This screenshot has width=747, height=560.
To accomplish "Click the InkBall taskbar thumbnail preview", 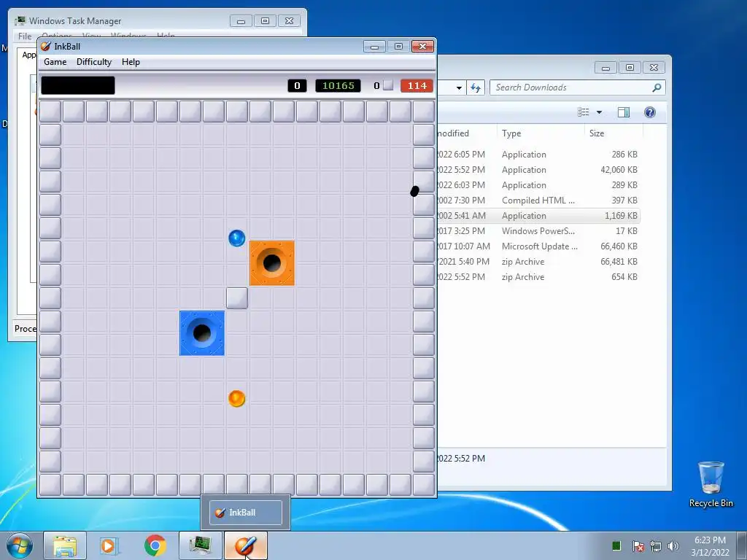I will tap(245, 513).
